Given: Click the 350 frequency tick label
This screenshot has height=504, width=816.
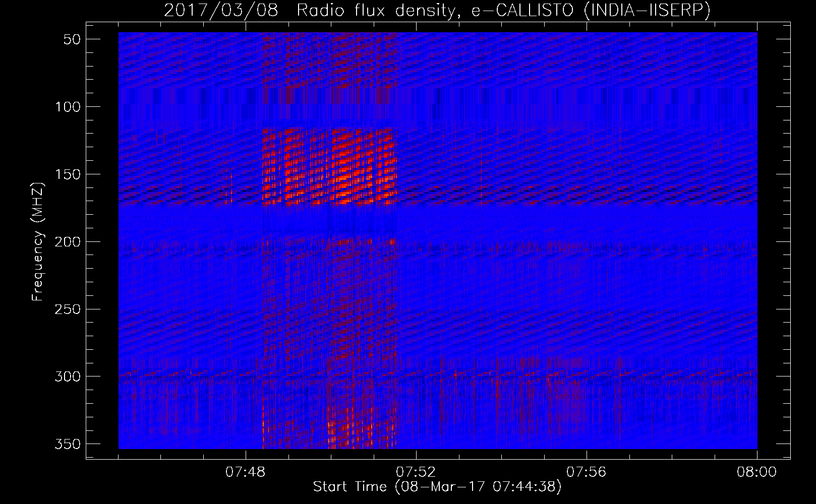Looking at the screenshot, I should [x=68, y=444].
